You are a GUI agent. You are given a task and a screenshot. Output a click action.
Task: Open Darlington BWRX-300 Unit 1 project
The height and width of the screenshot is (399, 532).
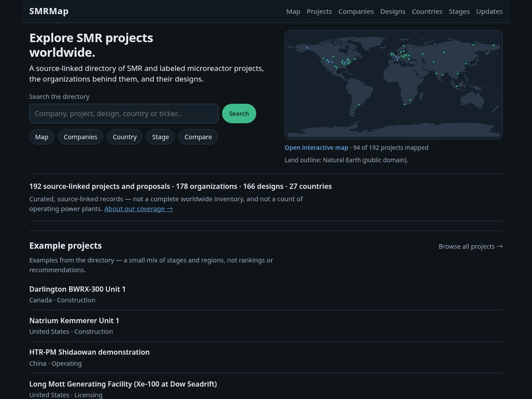[x=78, y=289]
